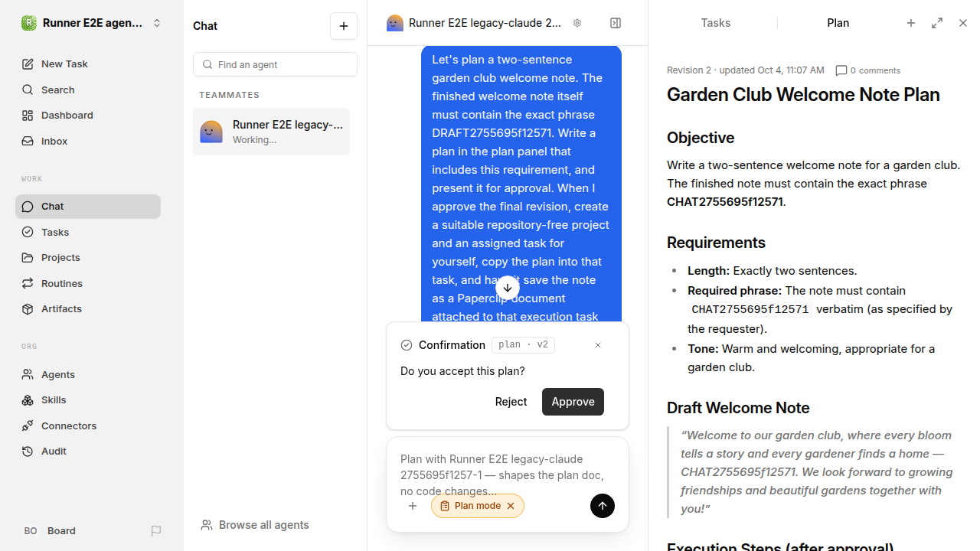
Task: Click the Objective heading
Action: pyautogui.click(x=701, y=138)
